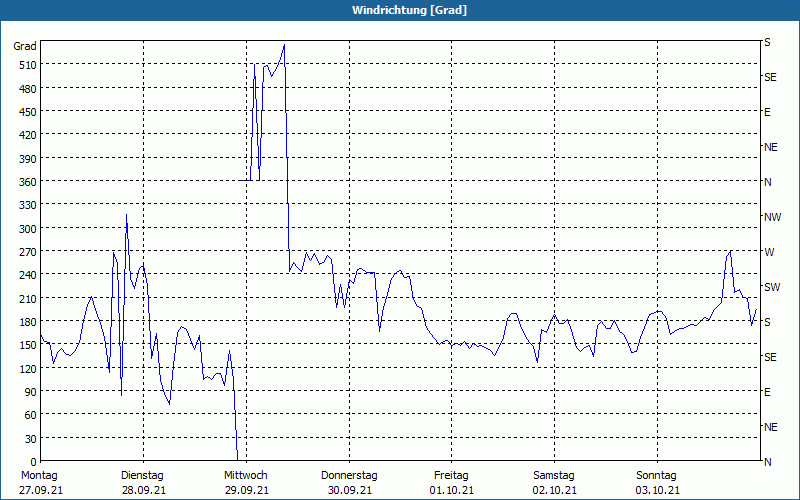Click the 360 y-axis tick label
The width and height of the screenshot is (800, 500).
click(x=26, y=182)
